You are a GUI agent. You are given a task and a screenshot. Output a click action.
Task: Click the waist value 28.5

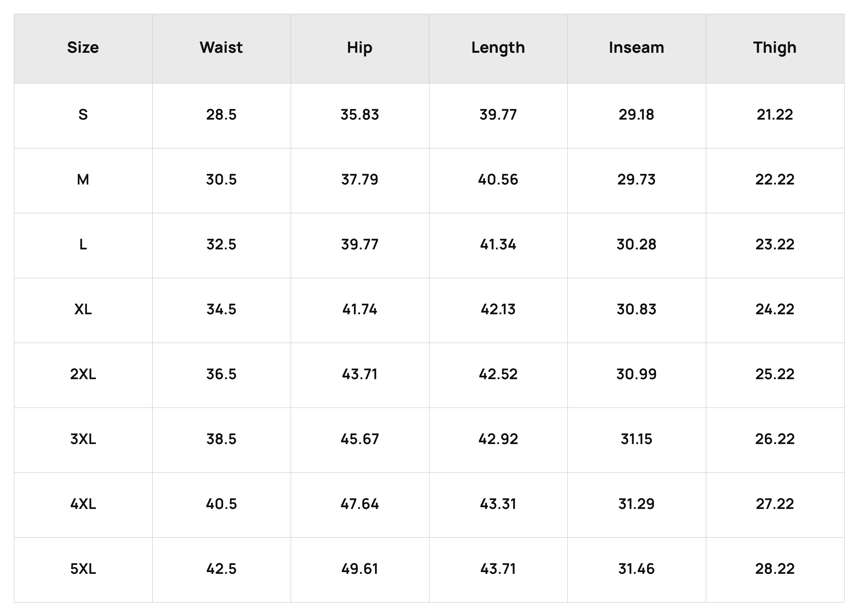click(x=221, y=115)
